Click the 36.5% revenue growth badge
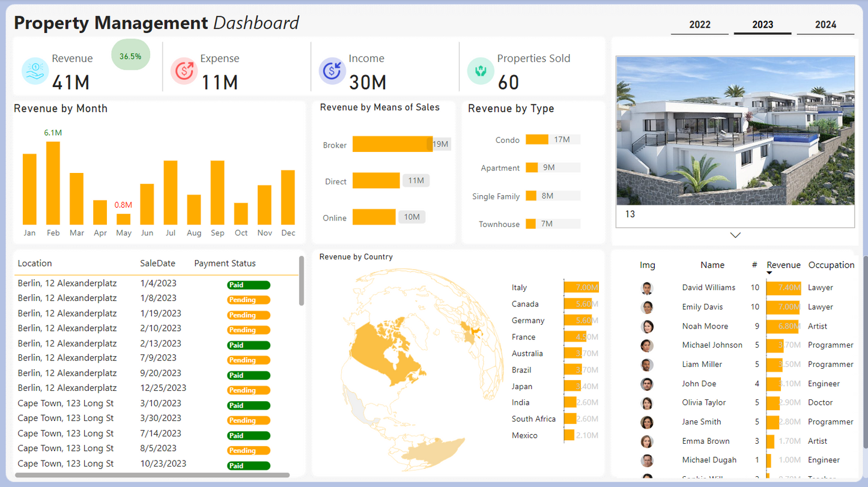The height and width of the screenshot is (487, 868). coord(130,56)
